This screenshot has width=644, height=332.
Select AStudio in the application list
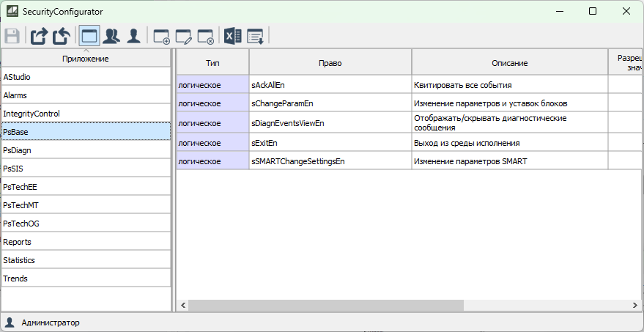tap(86, 77)
